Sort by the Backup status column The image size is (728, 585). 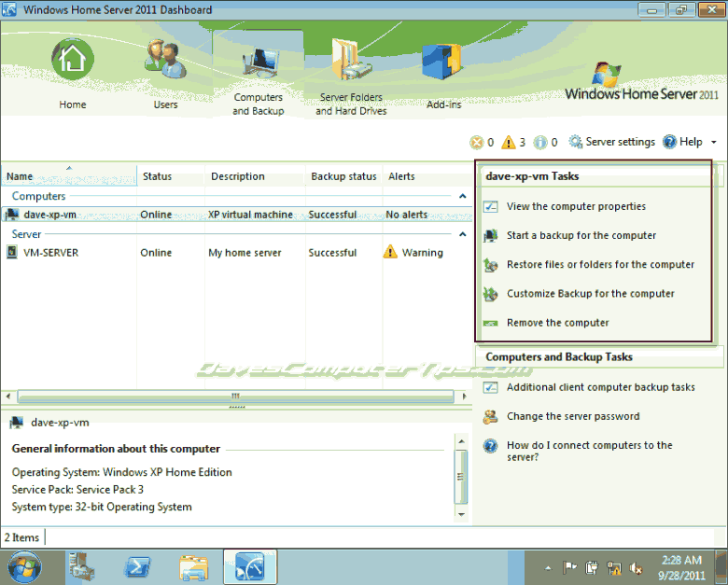[343, 176]
